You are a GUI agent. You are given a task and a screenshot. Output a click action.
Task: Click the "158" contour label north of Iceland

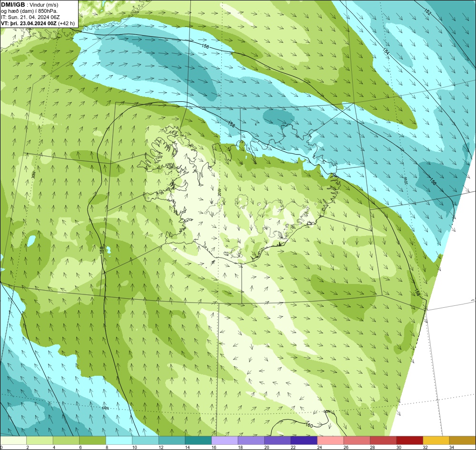[x=231, y=124]
